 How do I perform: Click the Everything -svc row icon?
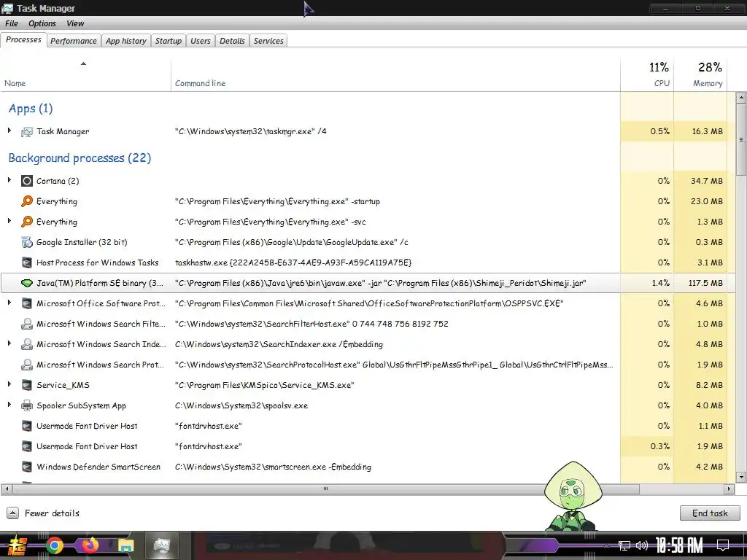click(27, 222)
